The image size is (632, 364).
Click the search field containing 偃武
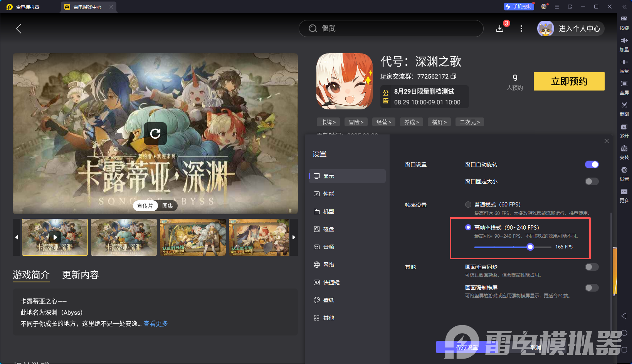[x=391, y=29]
